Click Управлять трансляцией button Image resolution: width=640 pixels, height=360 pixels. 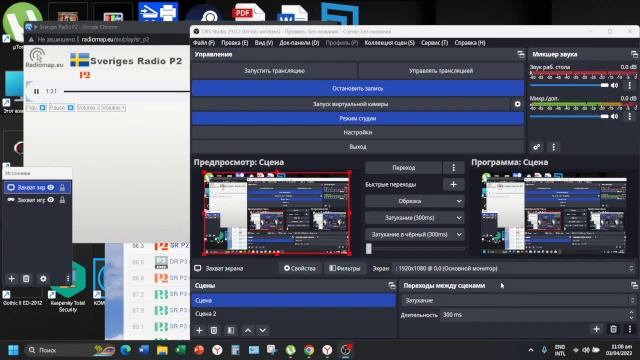point(441,71)
